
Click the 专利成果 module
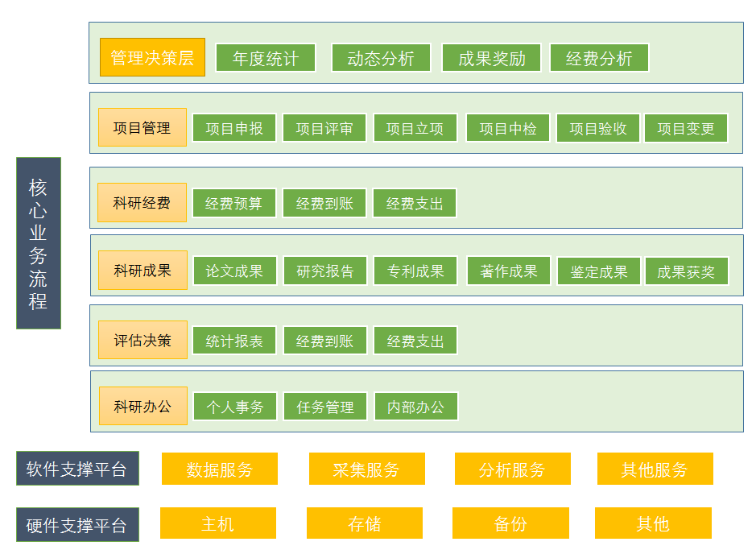coord(415,271)
